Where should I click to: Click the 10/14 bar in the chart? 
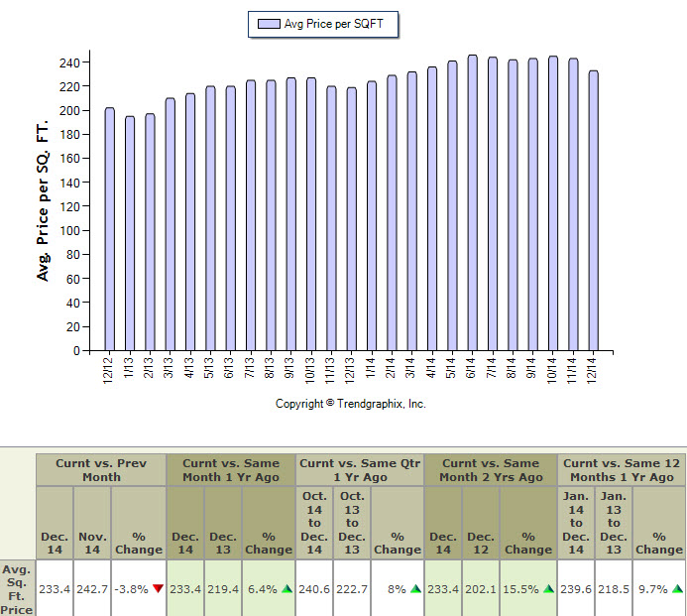point(553,203)
